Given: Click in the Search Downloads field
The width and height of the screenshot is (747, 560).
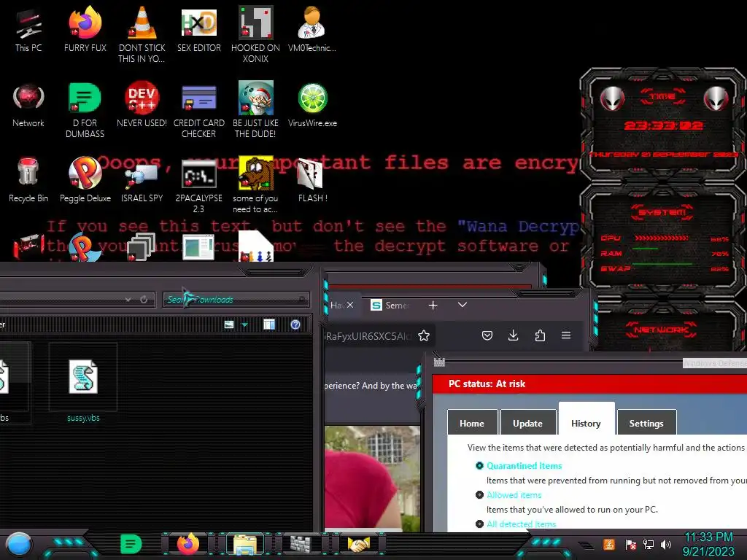Looking at the screenshot, I should coord(236,300).
